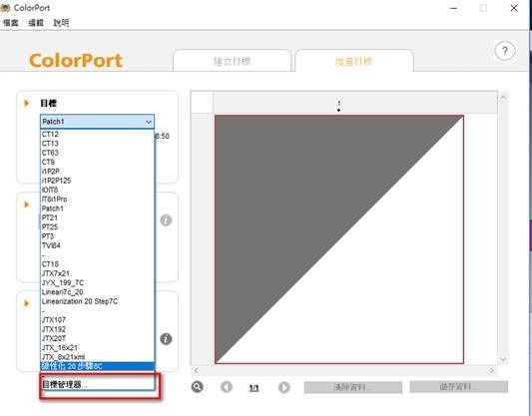Expand the bottom panel orange arrow

click(x=27, y=303)
